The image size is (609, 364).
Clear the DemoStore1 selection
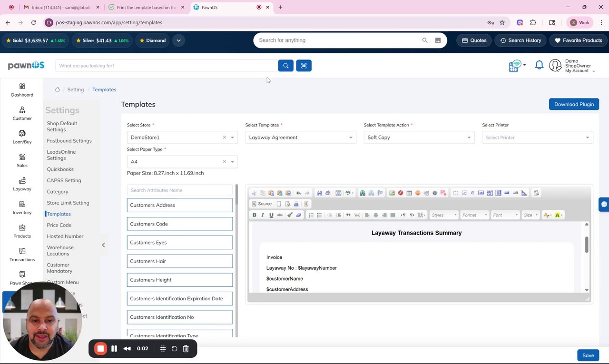tap(225, 138)
